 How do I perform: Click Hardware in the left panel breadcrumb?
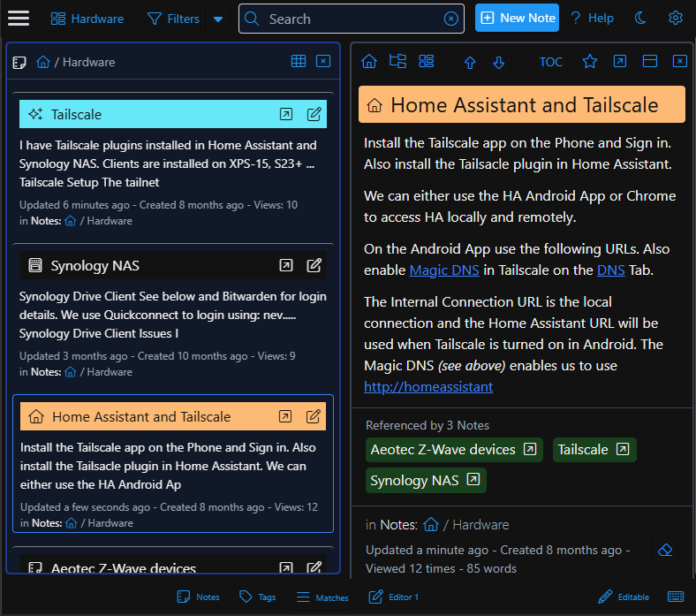tap(88, 62)
